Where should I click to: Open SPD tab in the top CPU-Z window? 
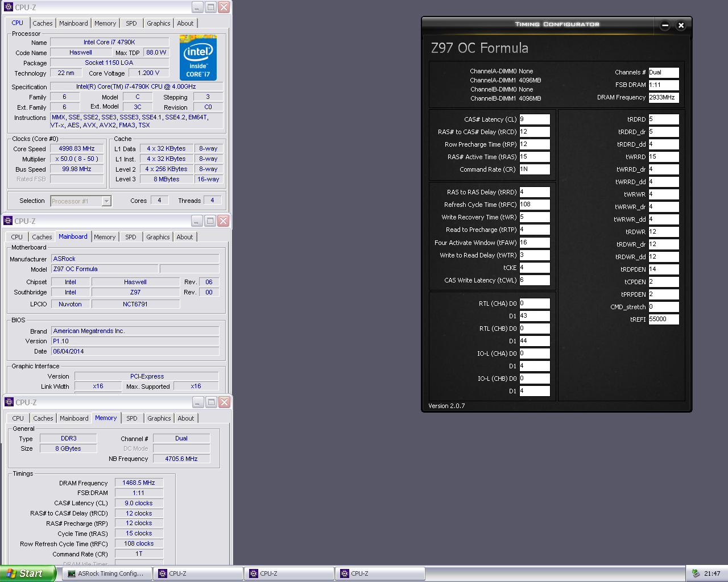pos(131,23)
